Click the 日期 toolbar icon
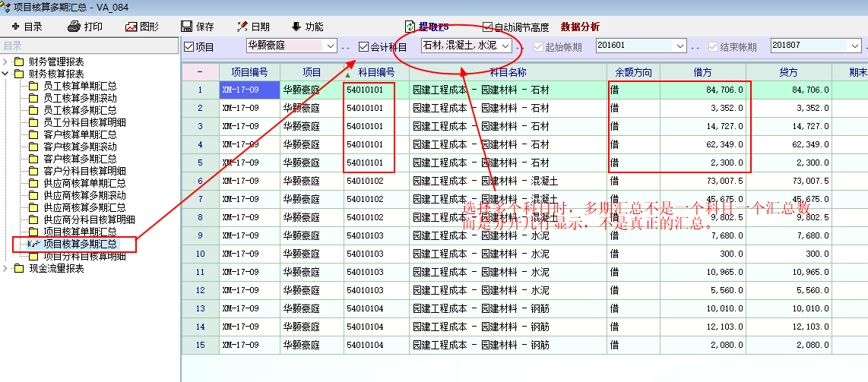The image size is (868, 382). click(x=242, y=27)
